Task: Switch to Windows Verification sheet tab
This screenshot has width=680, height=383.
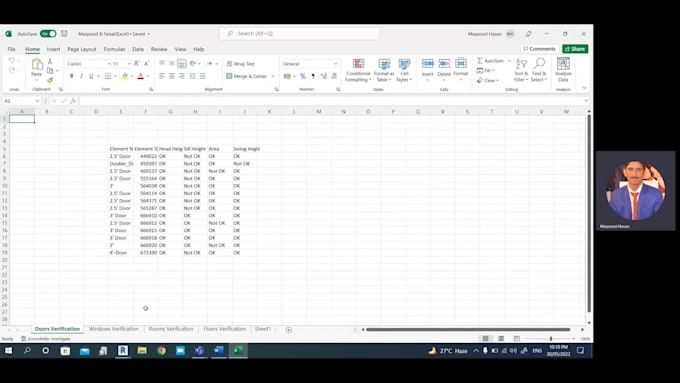Action: click(x=114, y=329)
